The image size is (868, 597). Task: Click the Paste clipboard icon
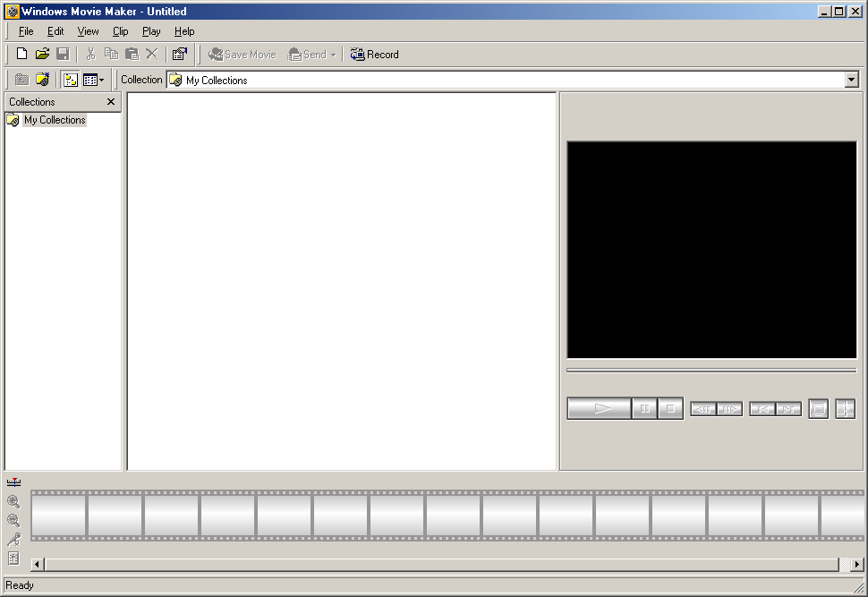(x=132, y=54)
